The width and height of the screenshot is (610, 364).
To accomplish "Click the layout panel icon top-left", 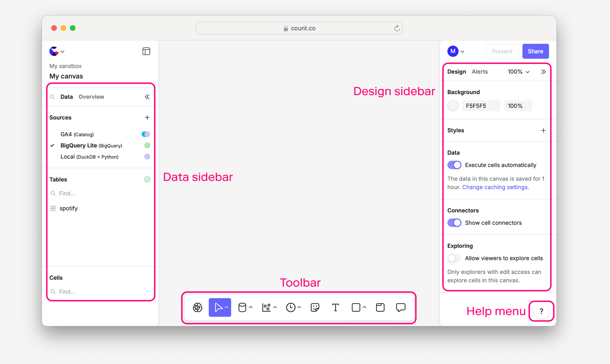I will (x=146, y=51).
